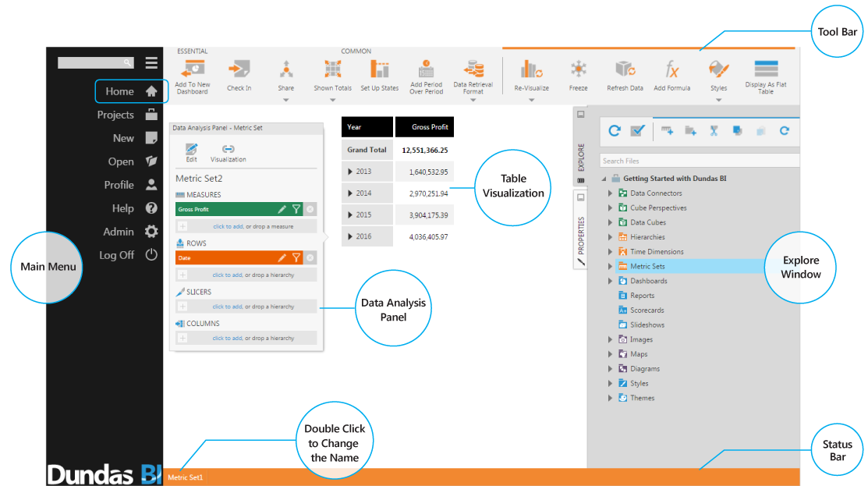Click Add To New Dashboard icon

193,69
